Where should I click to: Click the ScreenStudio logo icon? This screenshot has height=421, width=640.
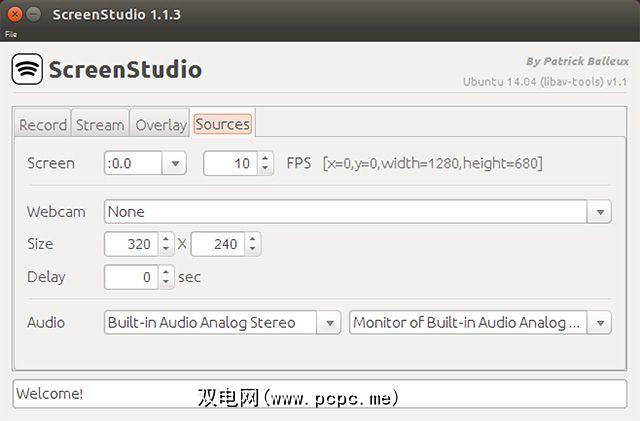[x=27, y=69]
